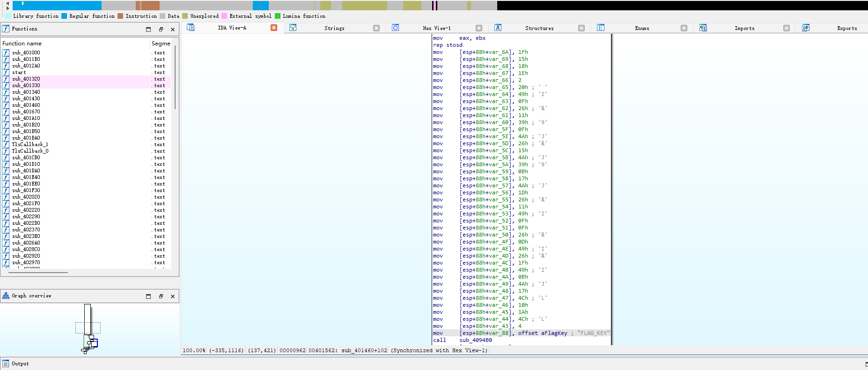Screen dimensions: 868x370
Task: Maximize the Graph overview panel
Action: tap(148, 296)
